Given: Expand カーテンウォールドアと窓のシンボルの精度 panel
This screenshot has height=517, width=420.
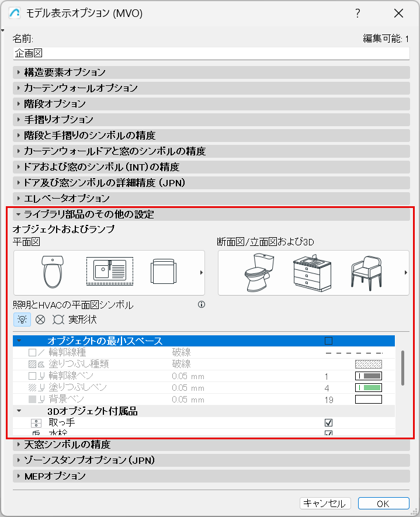Looking at the screenshot, I should pos(211,151).
